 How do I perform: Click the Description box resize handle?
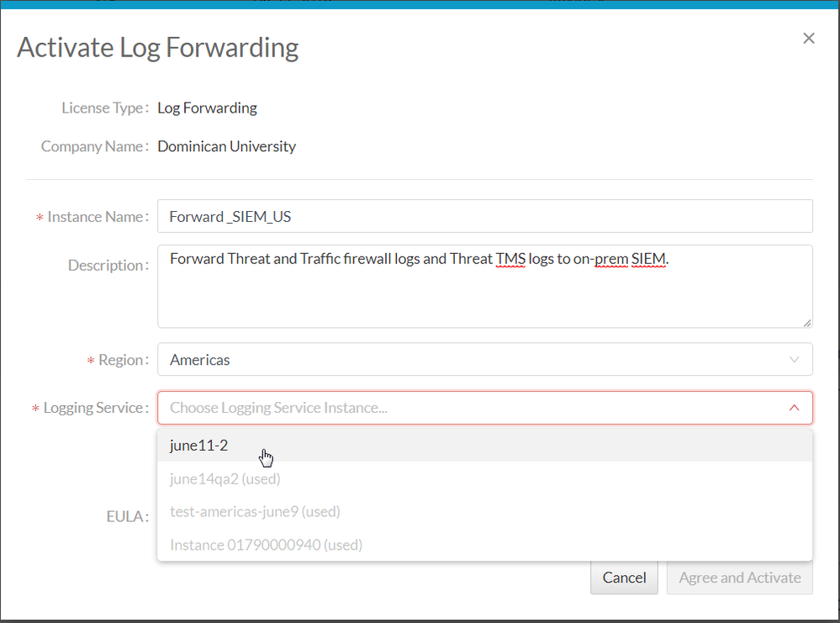[x=807, y=322]
